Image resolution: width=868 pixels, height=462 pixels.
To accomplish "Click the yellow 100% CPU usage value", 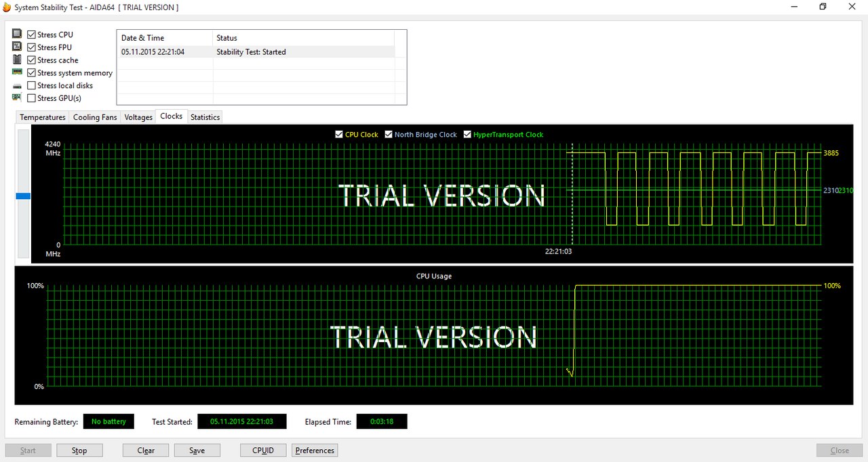I will (832, 286).
